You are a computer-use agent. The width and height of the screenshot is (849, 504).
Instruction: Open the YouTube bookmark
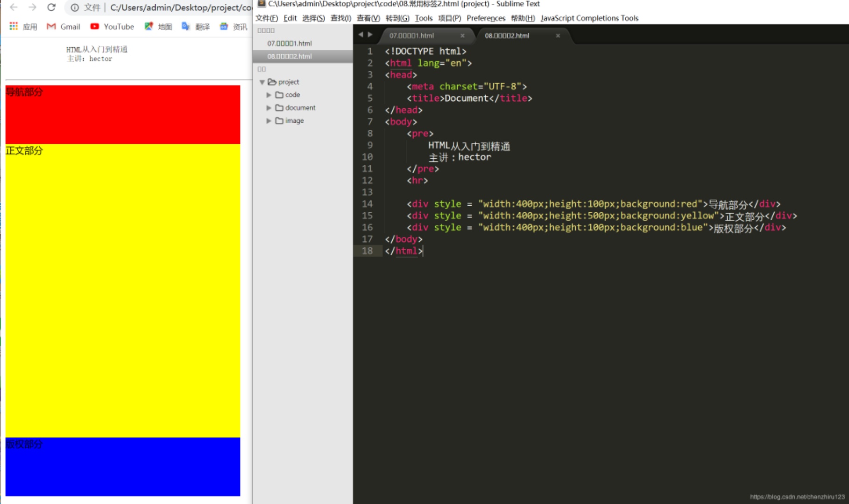(112, 27)
